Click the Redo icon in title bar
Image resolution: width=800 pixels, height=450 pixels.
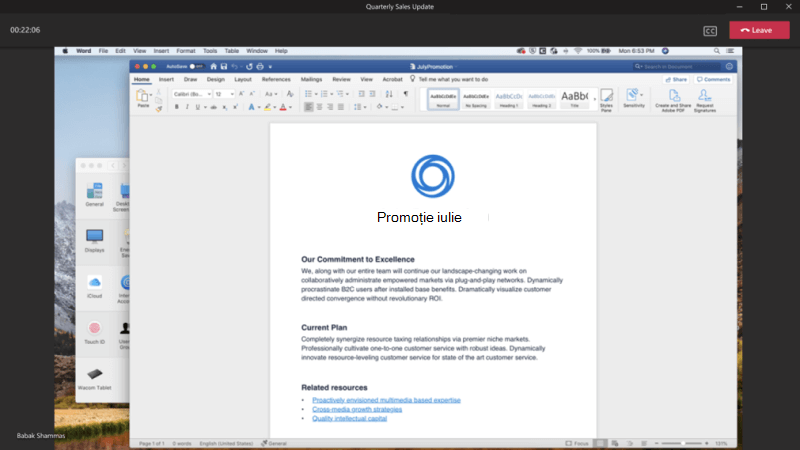pos(249,67)
